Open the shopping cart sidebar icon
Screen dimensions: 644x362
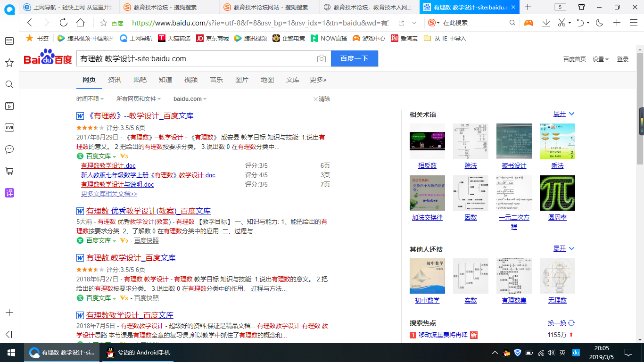[x=9, y=171]
